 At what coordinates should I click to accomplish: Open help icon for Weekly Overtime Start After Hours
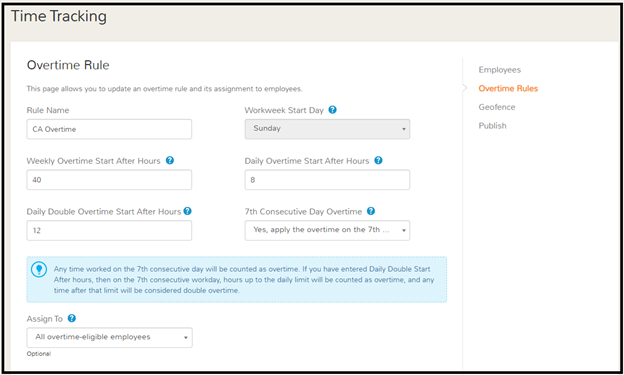pos(170,160)
